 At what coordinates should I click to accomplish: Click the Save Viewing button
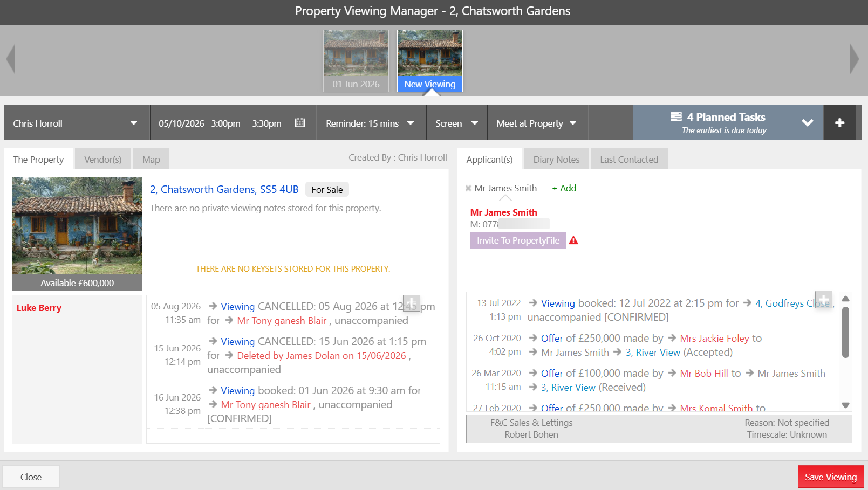click(831, 477)
